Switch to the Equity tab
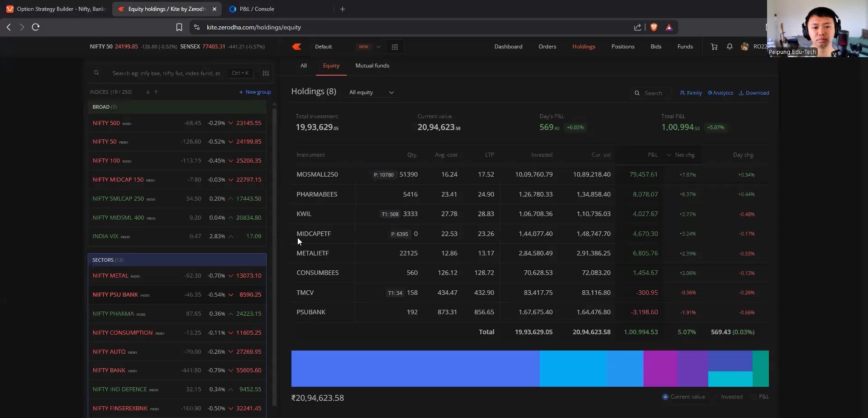Viewport: 868px width, 418px height. click(x=331, y=66)
